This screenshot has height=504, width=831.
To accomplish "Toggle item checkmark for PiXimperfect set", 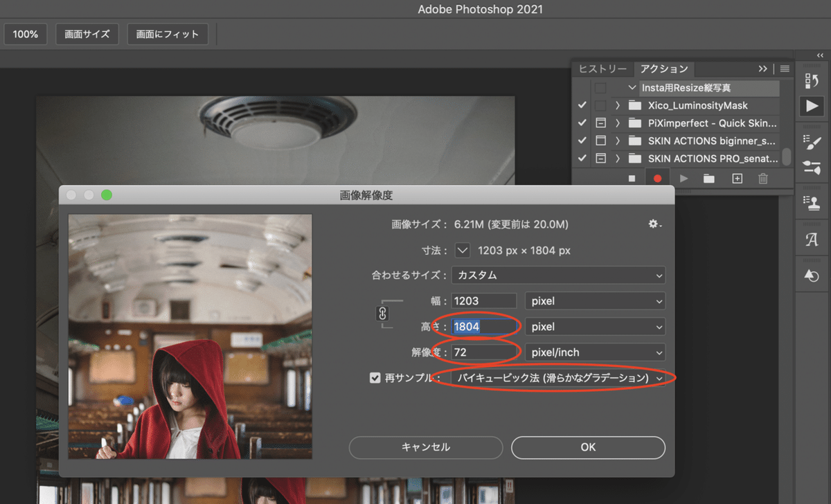I will pyautogui.click(x=582, y=123).
